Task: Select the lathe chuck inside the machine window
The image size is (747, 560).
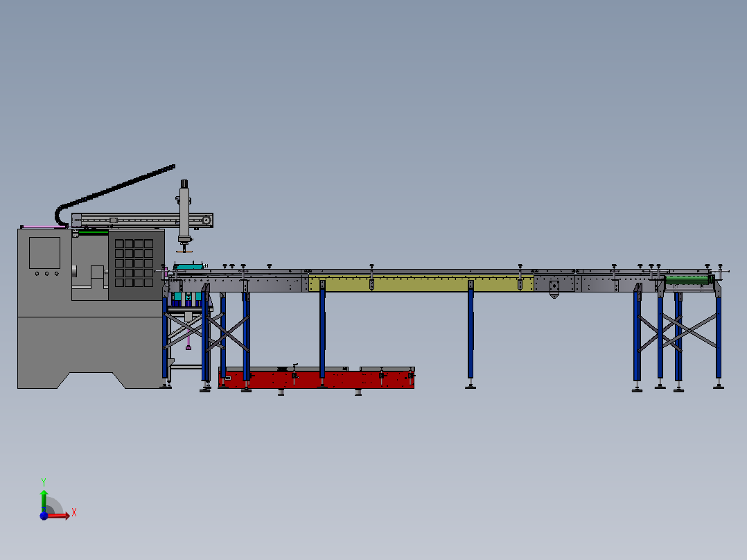Action: click(x=74, y=271)
